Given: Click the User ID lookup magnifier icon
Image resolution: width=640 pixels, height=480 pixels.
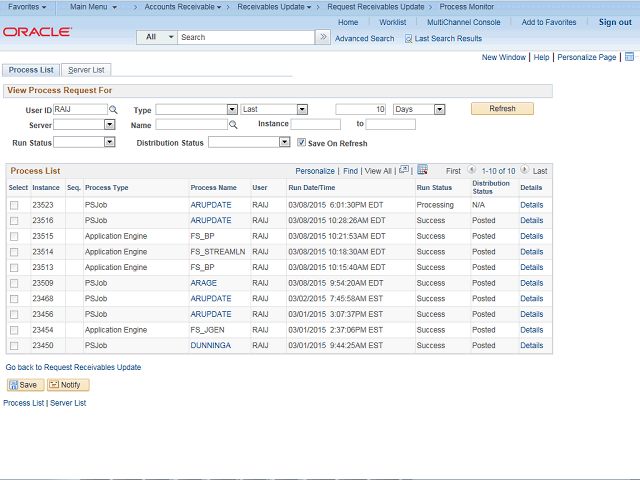Looking at the screenshot, I should click(x=113, y=109).
